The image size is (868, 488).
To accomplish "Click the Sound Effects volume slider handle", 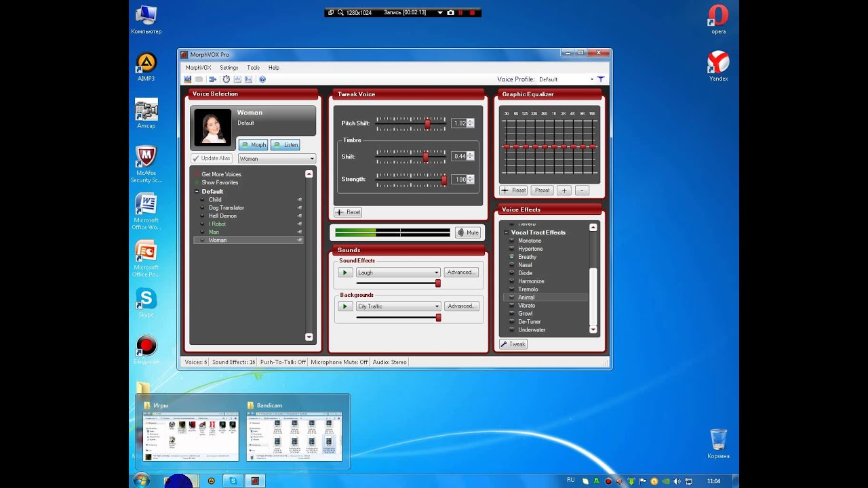I will coord(438,283).
